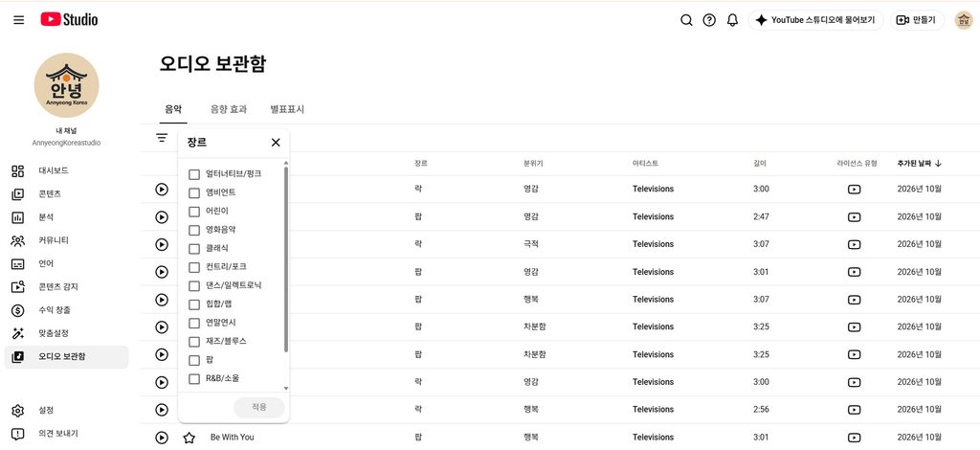Click the genre list scroll-up arrow
The image size is (980, 450).
pyautogui.click(x=286, y=163)
